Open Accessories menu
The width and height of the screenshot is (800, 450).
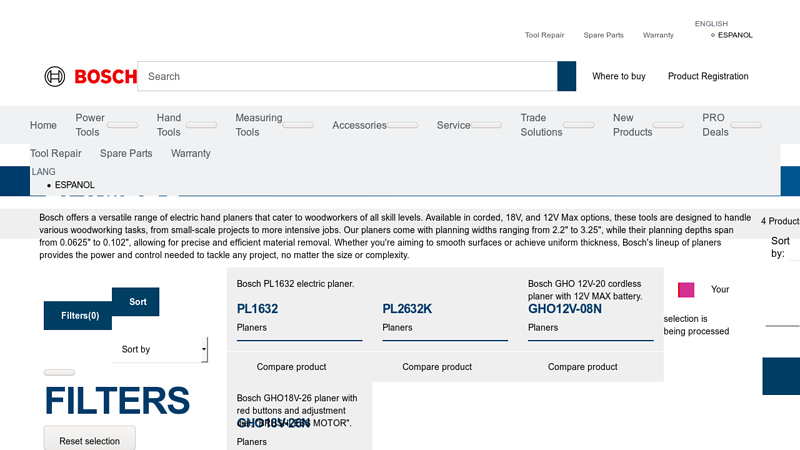(x=359, y=125)
